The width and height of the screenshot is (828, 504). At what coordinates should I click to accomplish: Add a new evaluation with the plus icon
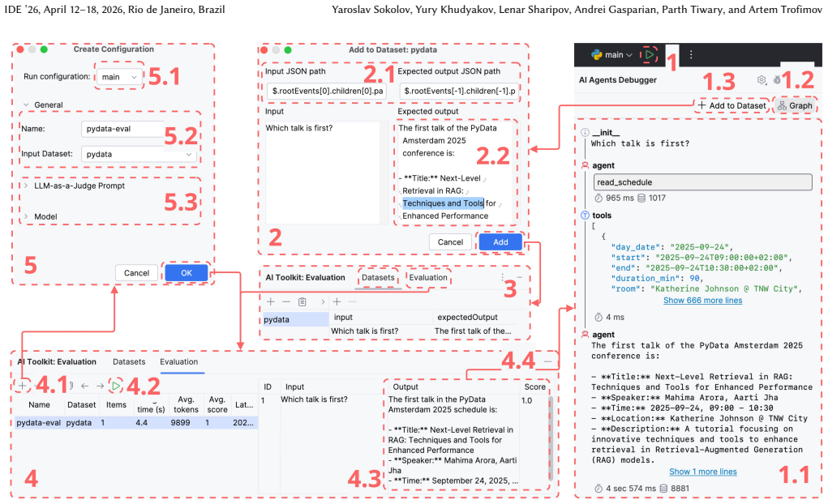(x=22, y=386)
